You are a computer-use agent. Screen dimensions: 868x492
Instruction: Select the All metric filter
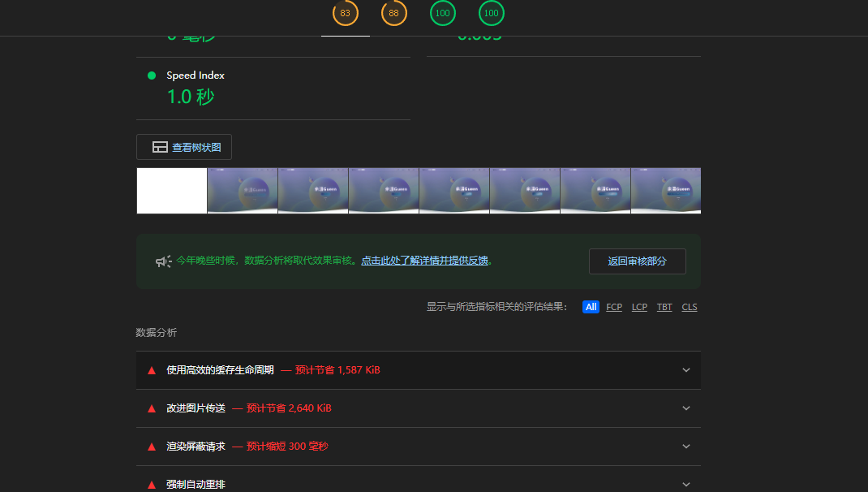click(591, 307)
